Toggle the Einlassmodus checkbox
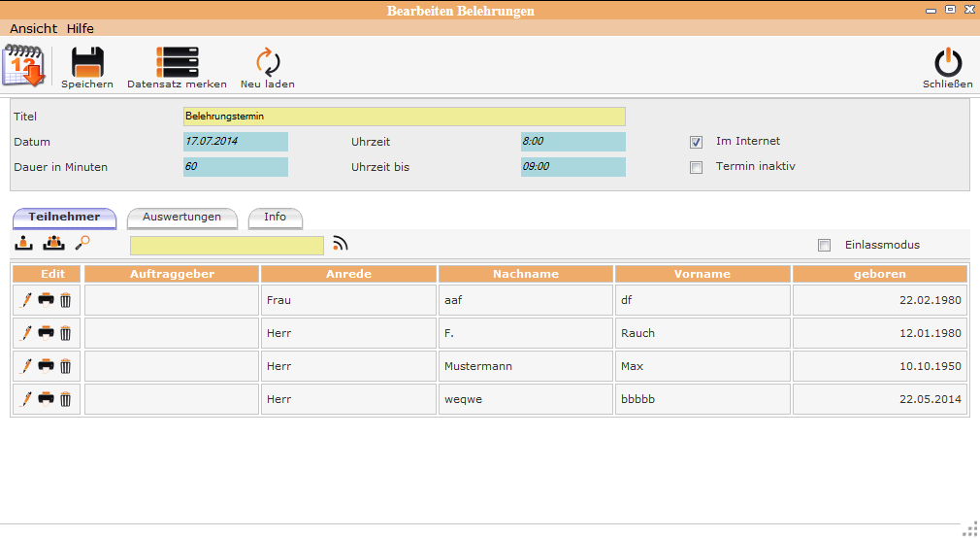The image size is (980, 538). click(825, 245)
